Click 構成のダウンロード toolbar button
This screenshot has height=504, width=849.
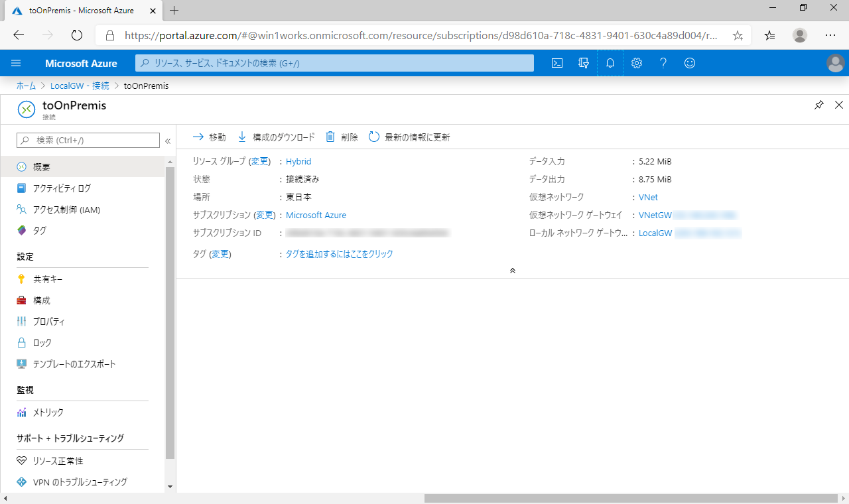(276, 137)
